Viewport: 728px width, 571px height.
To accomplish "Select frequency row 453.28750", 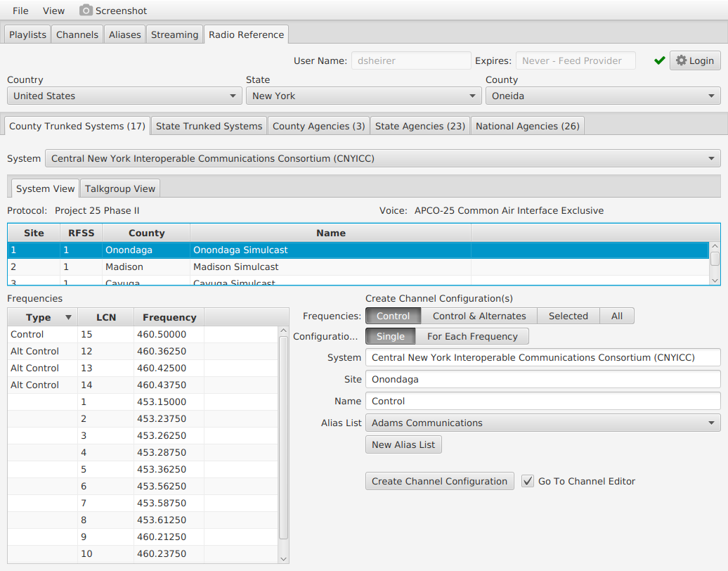I will (143, 453).
